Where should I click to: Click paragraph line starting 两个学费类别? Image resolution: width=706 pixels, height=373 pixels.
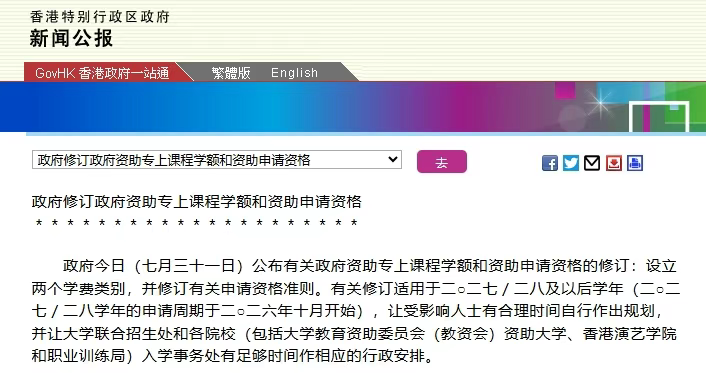(x=356, y=288)
